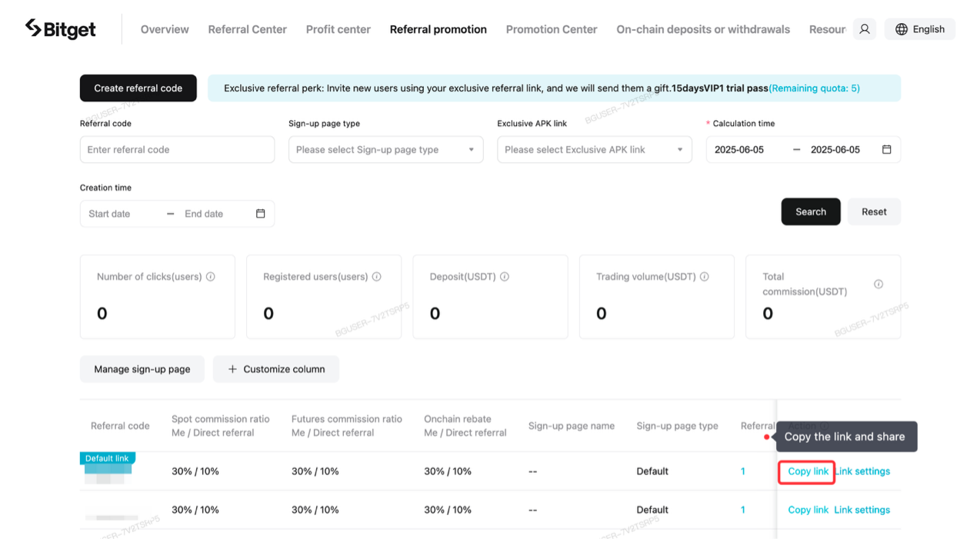The image size is (980, 542).
Task: Click the info icon beside Registered users
Action: tap(376, 276)
